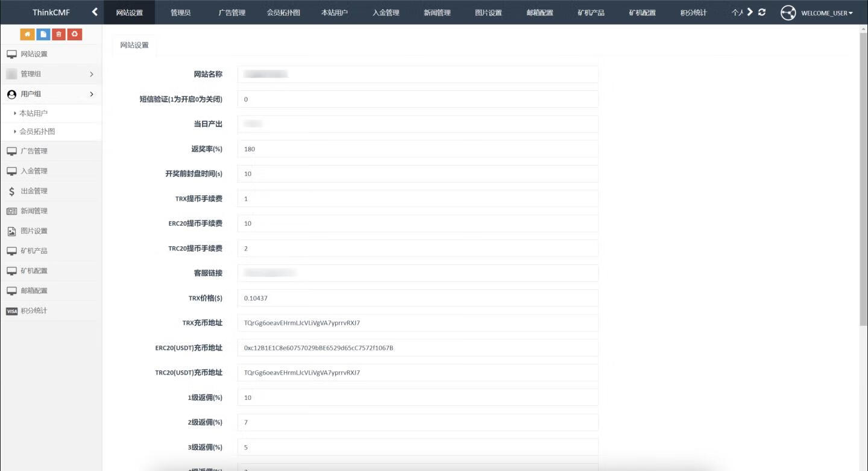868x471 pixels.
Task: Click the red recycle icon button
Action: 74,34
